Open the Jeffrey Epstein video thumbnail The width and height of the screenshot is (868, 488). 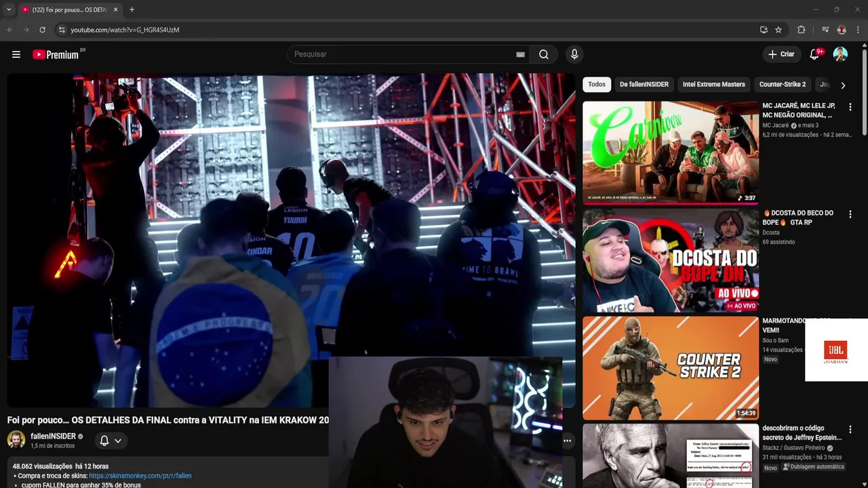pos(671,456)
